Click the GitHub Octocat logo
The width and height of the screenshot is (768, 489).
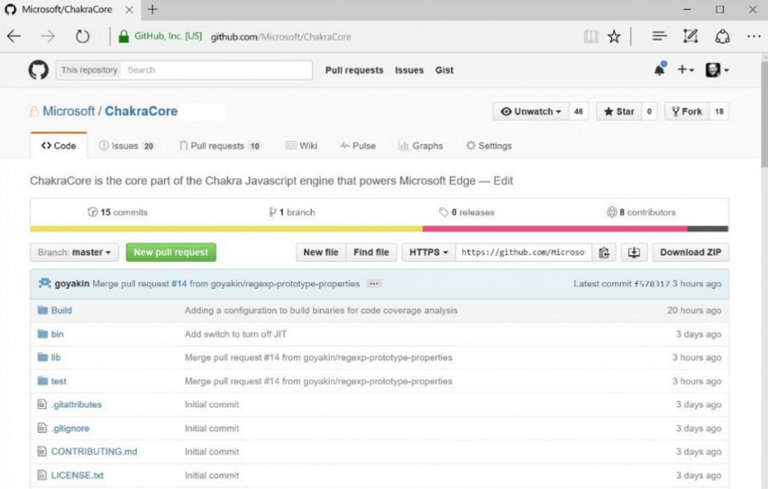tap(38, 70)
